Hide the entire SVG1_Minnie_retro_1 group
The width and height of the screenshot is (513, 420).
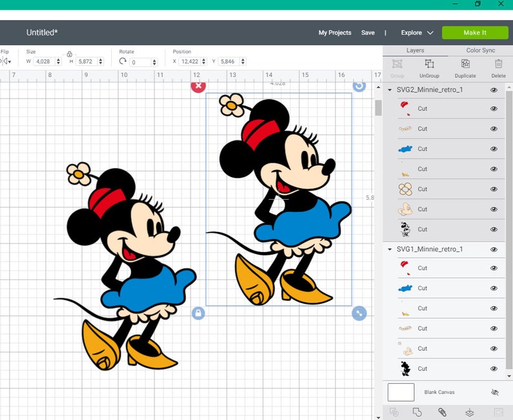pyautogui.click(x=494, y=249)
